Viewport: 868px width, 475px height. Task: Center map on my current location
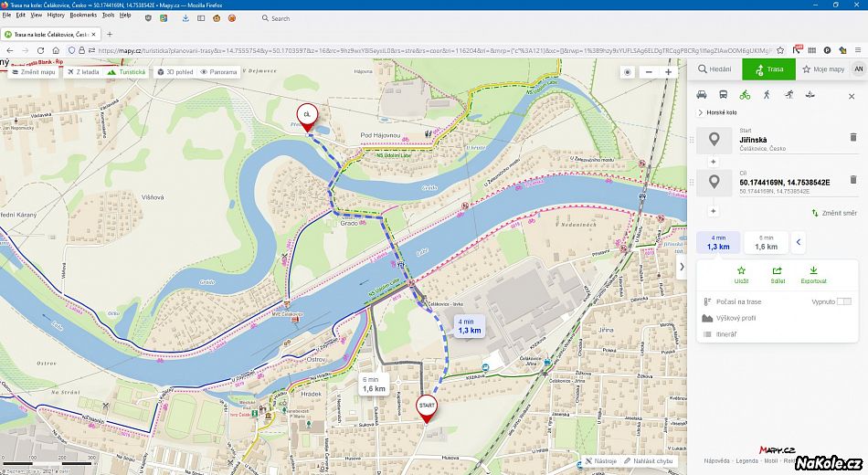[627, 71]
